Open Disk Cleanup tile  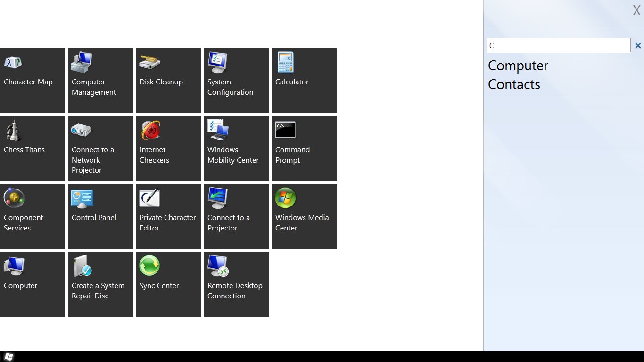168,81
